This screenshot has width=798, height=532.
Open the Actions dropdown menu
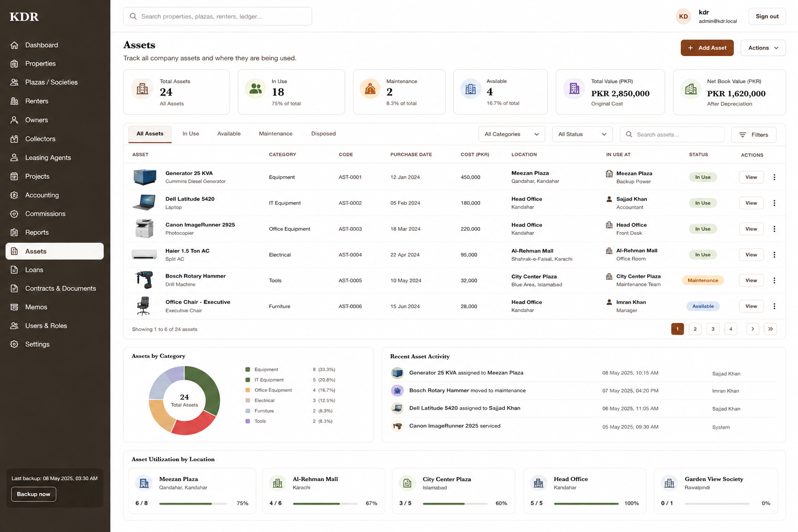[x=763, y=48]
